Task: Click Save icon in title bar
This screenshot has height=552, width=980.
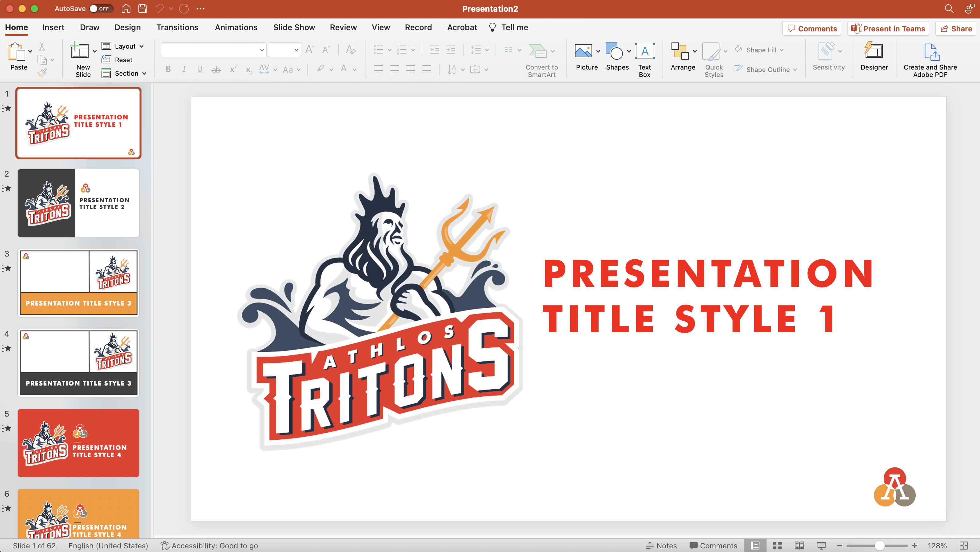Action: pos(143,8)
